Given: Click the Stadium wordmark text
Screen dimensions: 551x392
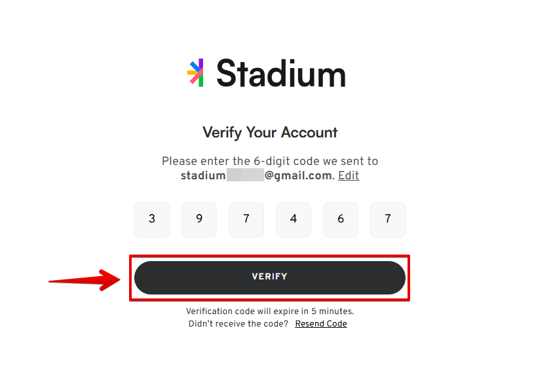Looking at the screenshot, I should tap(280, 73).
